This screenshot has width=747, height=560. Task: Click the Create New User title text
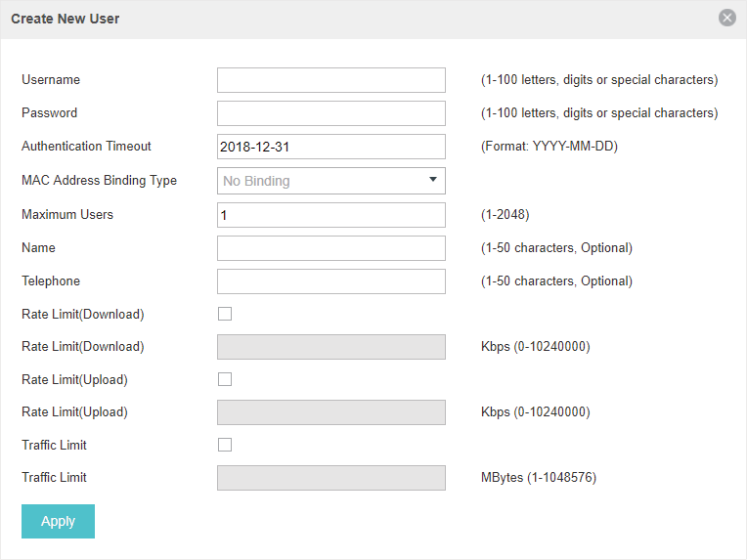(66, 19)
